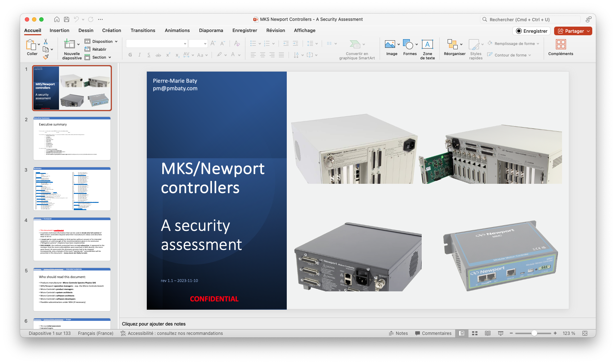Toggle the Notes pane in status bar

tap(398, 333)
